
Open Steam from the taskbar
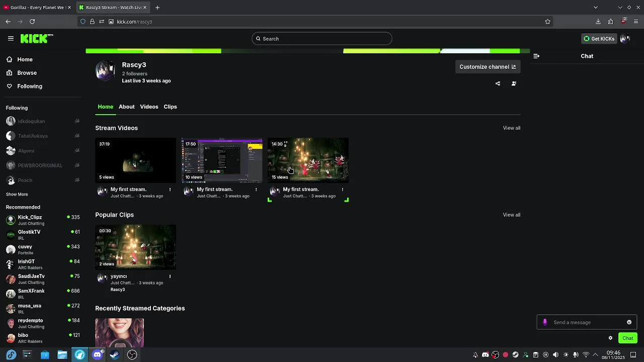point(115,354)
